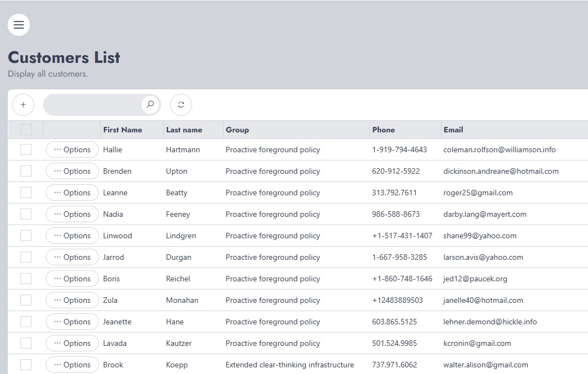Click the refresh list icon
This screenshot has height=374, width=588.
pyautogui.click(x=181, y=105)
